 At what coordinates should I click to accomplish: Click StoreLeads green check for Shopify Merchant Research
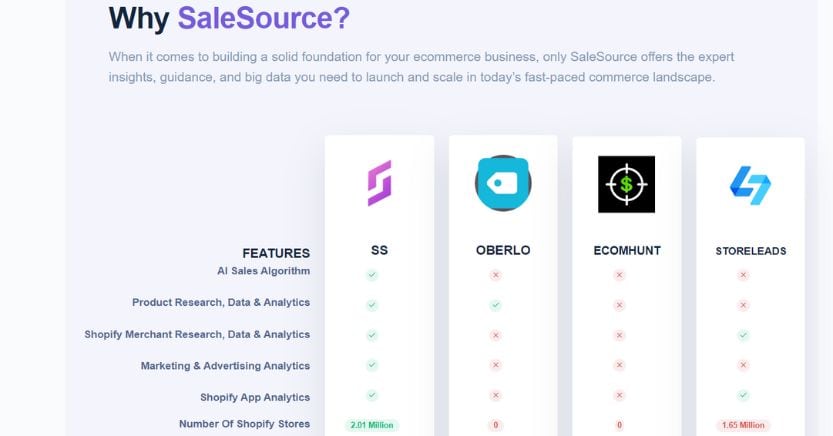click(x=743, y=335)
